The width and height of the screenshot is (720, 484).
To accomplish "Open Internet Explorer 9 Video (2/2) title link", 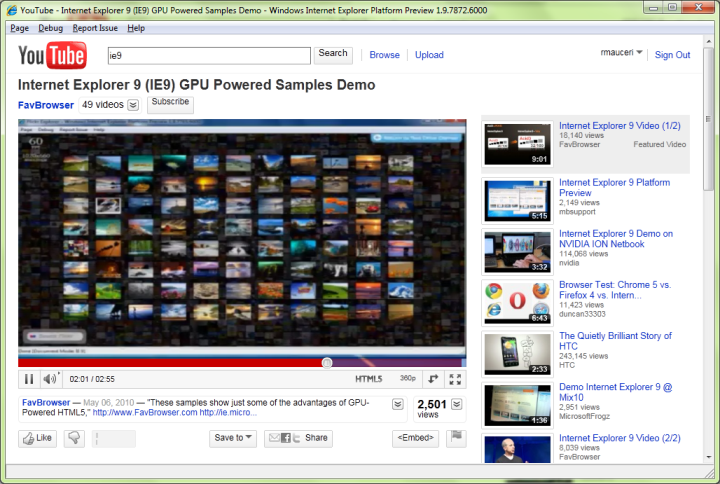I will pyautogui.click(x=619, y=438).
